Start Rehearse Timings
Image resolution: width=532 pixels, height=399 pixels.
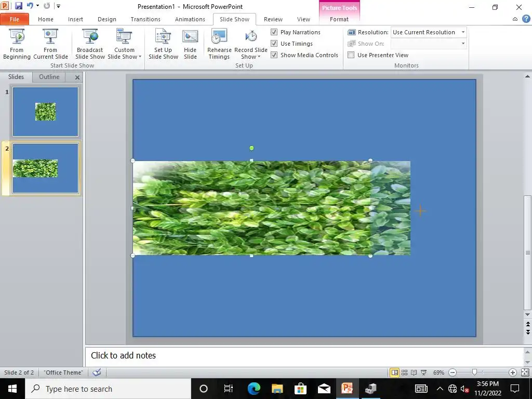(x=219, y=44)
